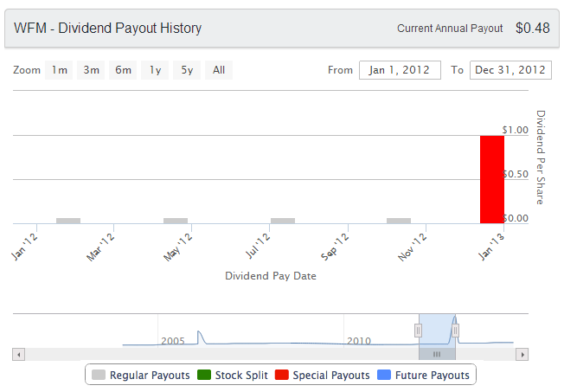
Task: Select the regular payout bar after Jul '12
Action: point(283,221)
